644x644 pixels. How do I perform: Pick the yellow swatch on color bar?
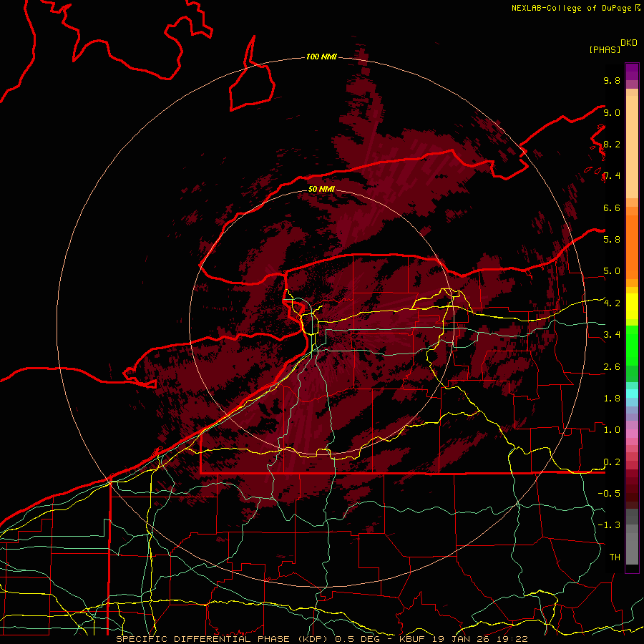[x=632, y=306]
